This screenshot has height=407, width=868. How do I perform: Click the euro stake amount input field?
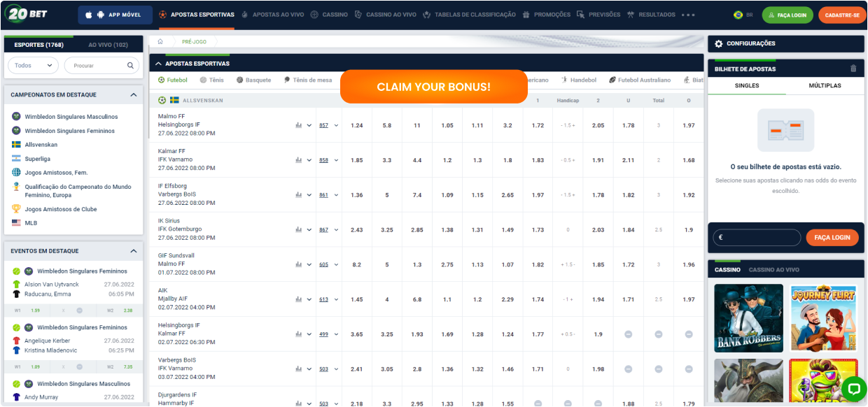[x=757, y=237]
